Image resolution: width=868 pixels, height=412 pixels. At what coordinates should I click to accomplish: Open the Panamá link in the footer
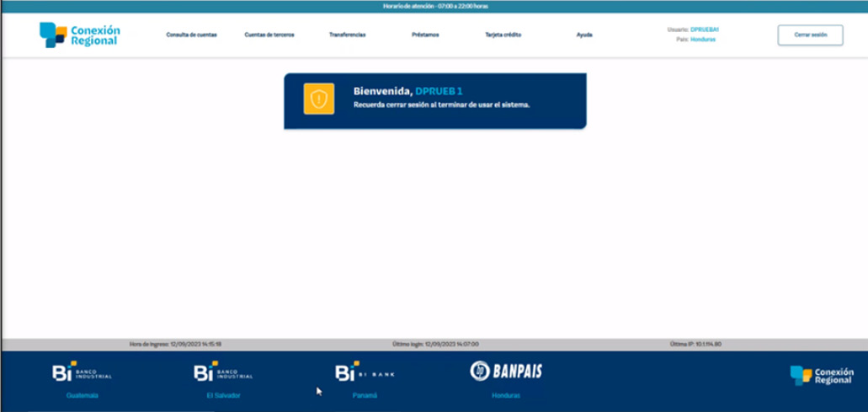365,395
